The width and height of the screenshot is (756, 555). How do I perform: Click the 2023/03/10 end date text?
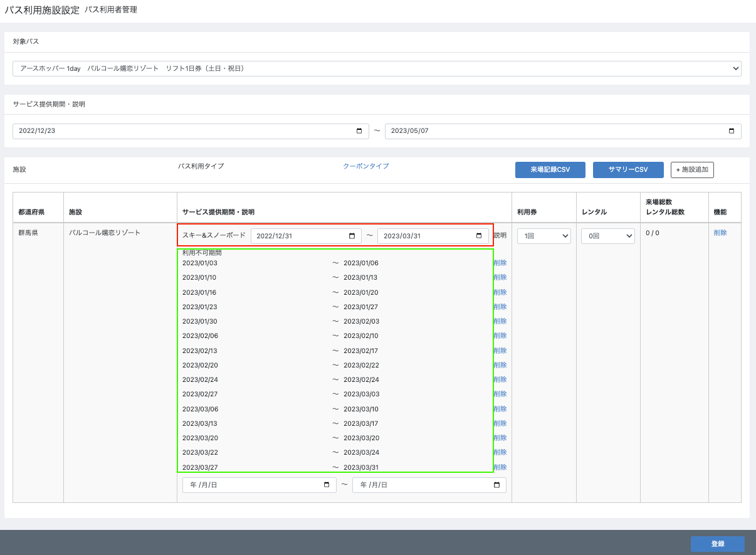pyautogui.click(x=361, y=409)
